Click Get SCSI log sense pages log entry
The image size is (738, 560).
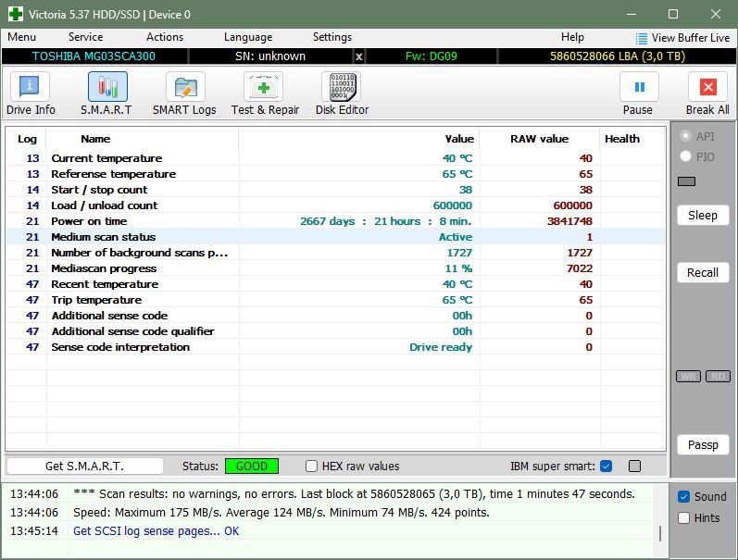point(156,531)
